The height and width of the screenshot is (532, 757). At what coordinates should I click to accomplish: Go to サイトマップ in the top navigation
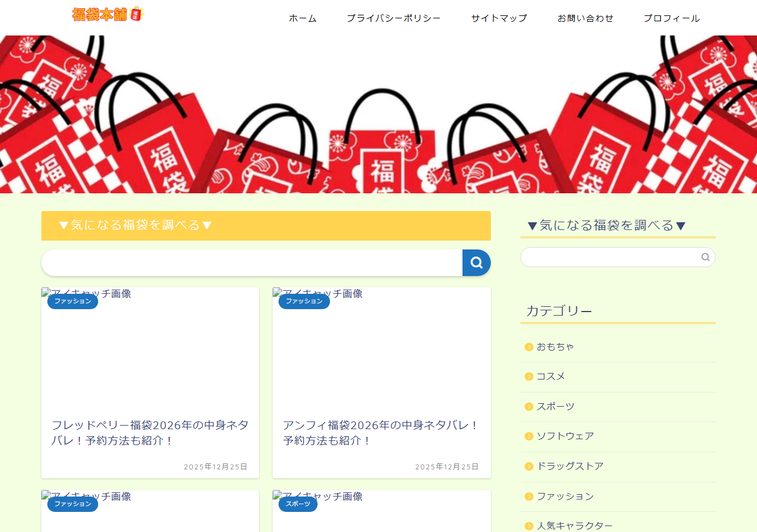click(499, 18)
